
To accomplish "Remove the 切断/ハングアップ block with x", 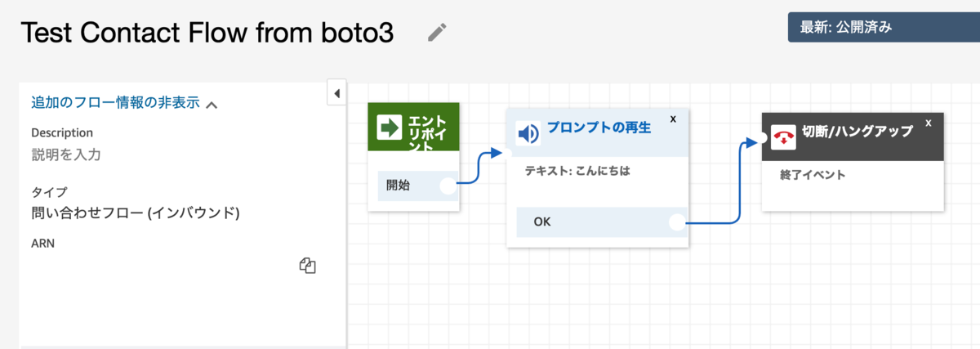I will pyautogui.click(x=929, y=123).
